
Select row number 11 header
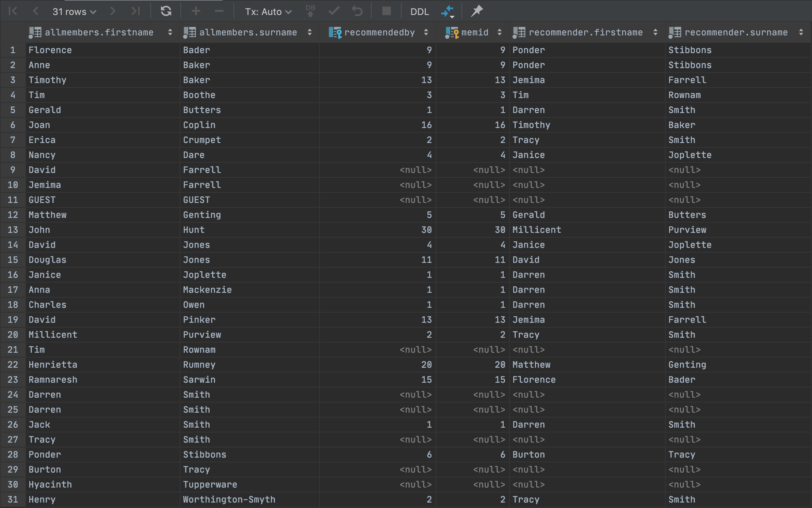pos(13,200)
